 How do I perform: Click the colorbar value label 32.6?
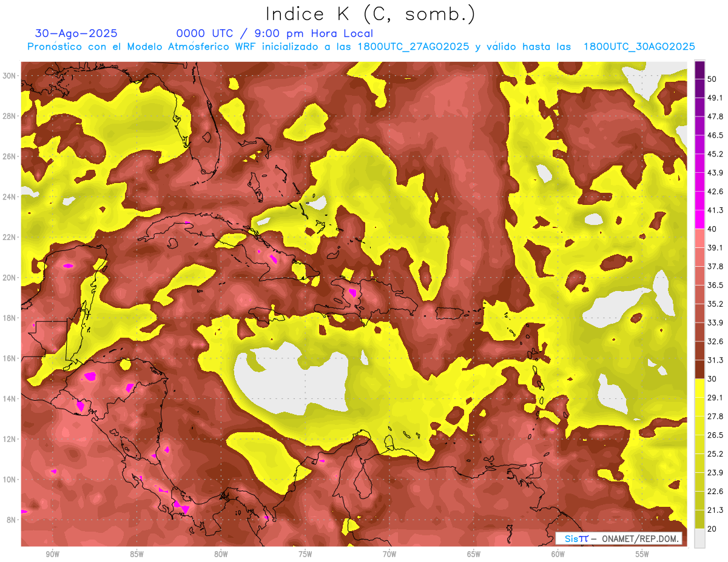pos(715,341)
